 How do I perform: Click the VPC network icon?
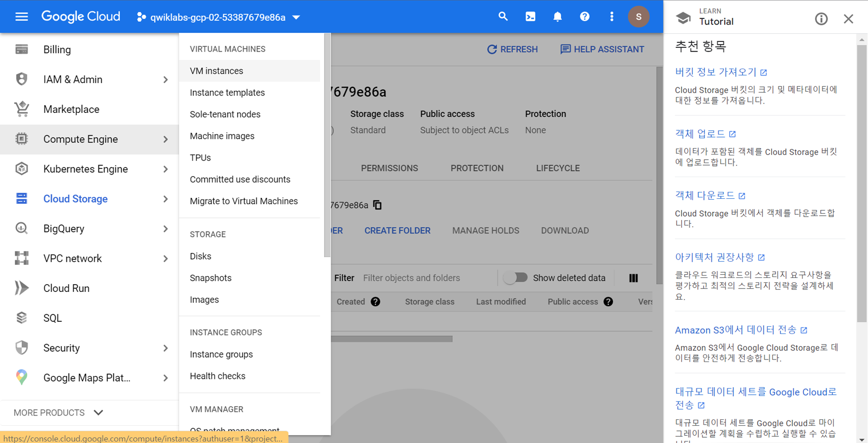[x=22, y=258]
